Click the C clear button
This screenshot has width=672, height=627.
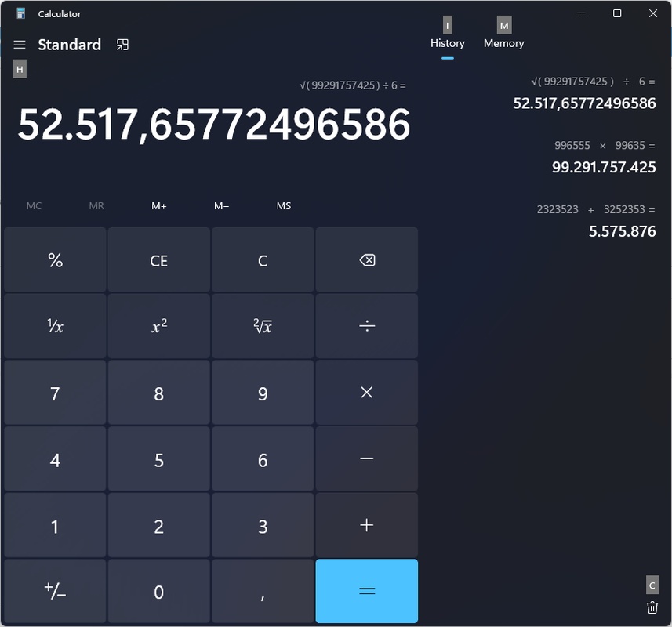pyautogui.click(x=263, y=260)
